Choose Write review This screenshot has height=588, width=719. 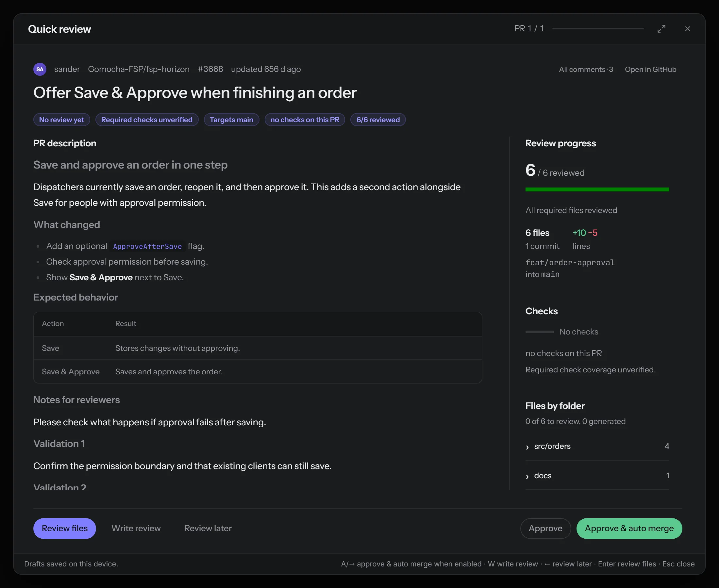pyautogui.click(x=136, y=528)
